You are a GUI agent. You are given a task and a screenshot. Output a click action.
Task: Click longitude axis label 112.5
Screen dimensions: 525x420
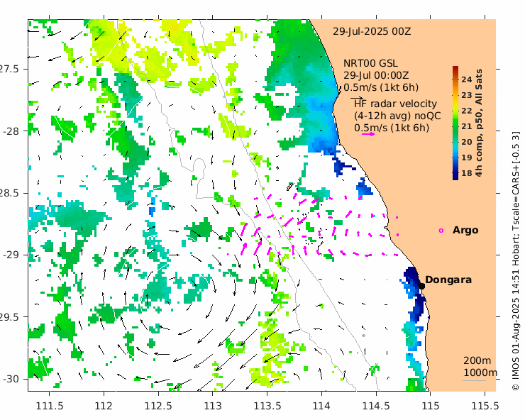[158, 406]
